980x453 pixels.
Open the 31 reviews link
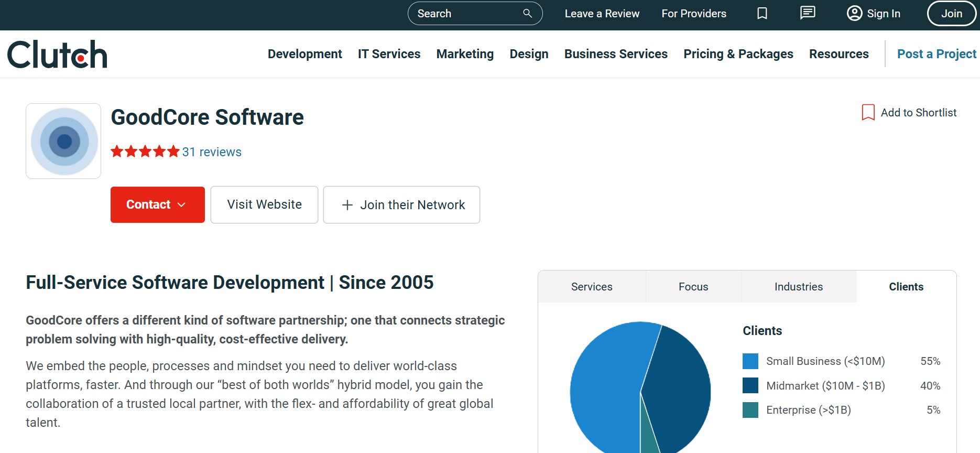pyautogui.click(x=212, y=152)
